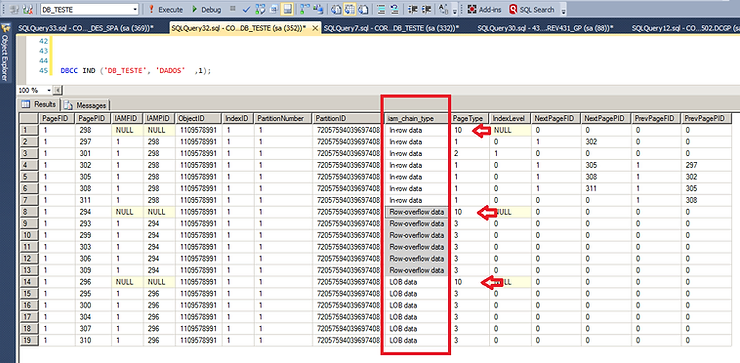Open the overflow arrow after SQL Search
The width and height of the screenshot is (740, 363).
pyautogui.click(x=563, y=10)
